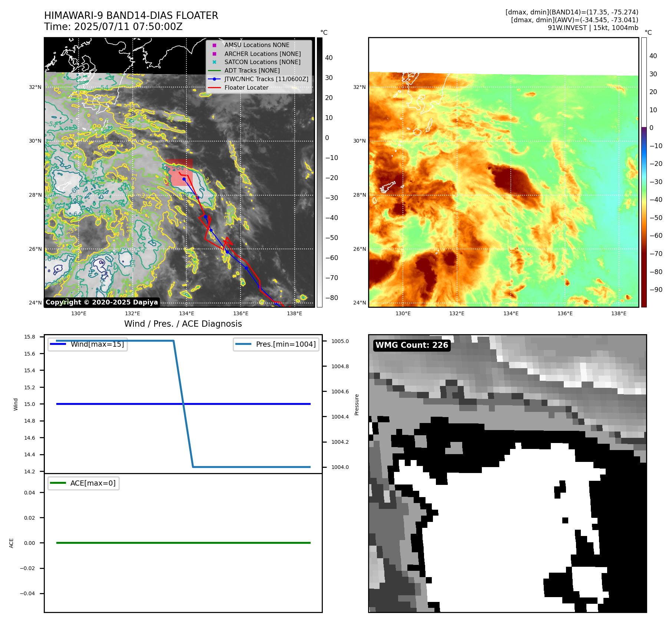Click the Pres.[min=1004] legend box

276,344
